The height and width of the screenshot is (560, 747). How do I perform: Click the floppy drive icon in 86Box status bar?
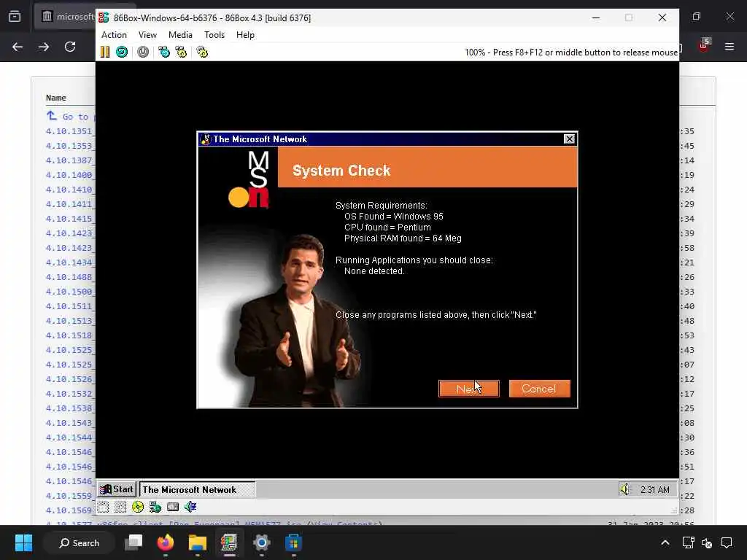pyautogui.click(x=104, y=507)
